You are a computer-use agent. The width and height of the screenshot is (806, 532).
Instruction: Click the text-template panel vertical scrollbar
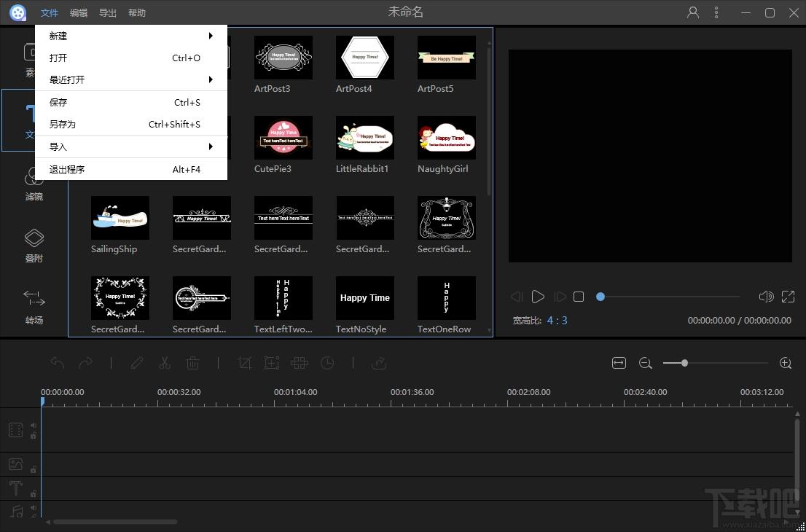pyautogui.click(x=489, y=121)
